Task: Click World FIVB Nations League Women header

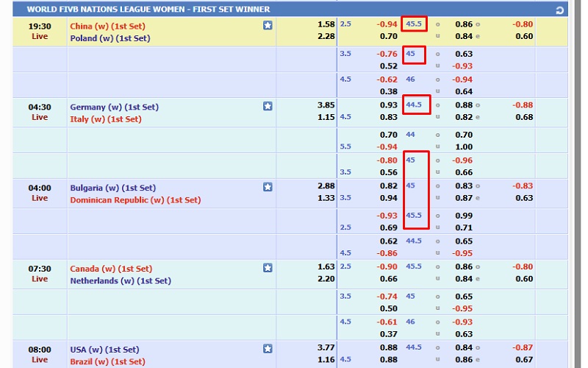Action: pyautogui.click(x=148, y=10)
